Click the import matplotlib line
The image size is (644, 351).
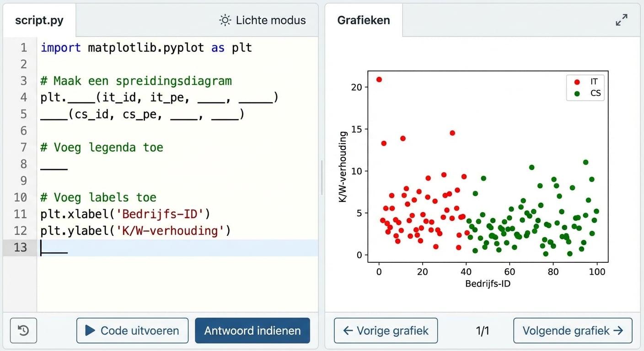click(146, 48)
